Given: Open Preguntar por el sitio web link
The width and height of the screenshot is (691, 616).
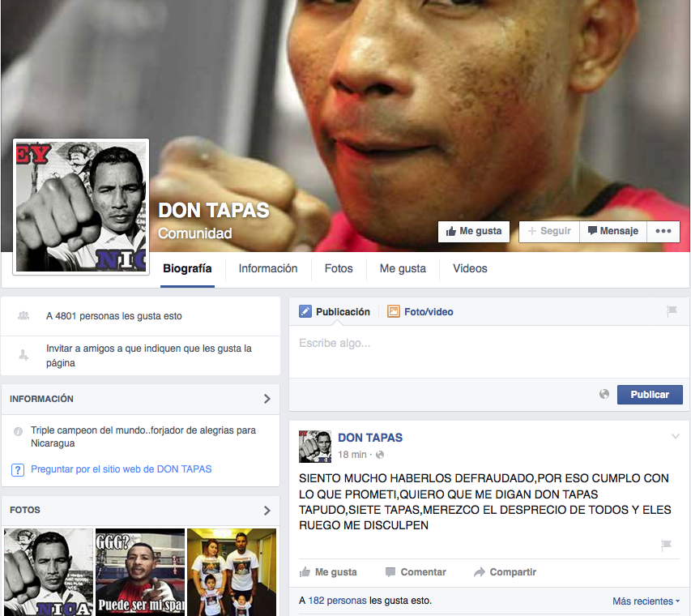Looking at the screenshot, I should (122, 469).
